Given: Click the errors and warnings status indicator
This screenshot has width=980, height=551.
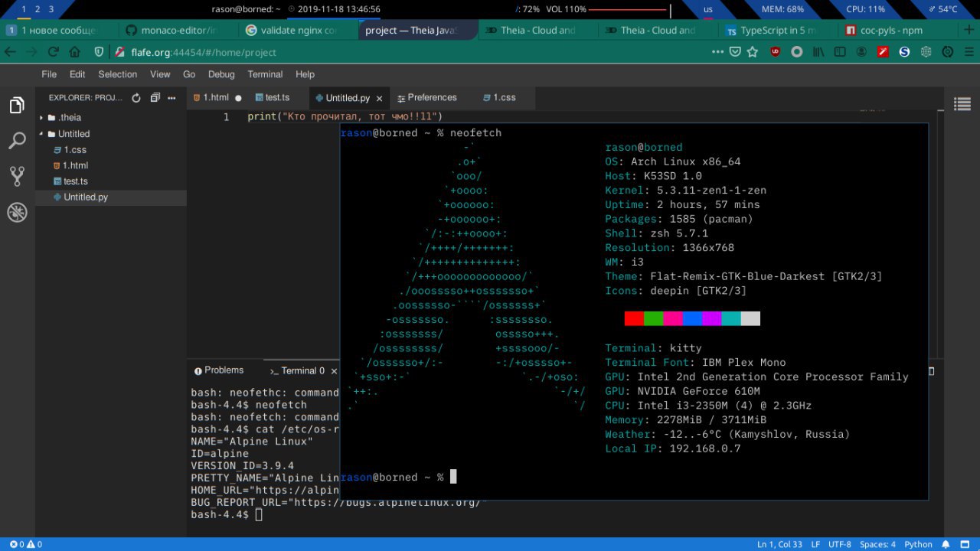Looking at the screenshot, I should click(26, 544).
